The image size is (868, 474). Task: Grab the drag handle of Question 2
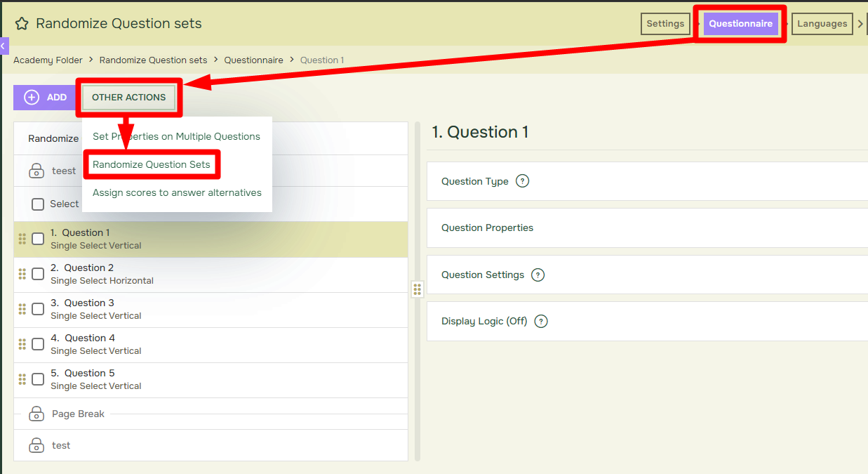point(22,274)
